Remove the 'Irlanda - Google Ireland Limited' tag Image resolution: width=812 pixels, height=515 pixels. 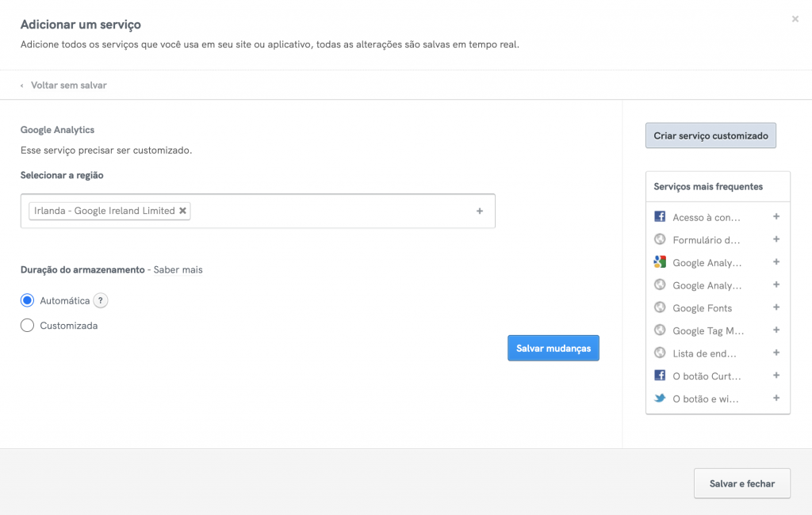click(x=183, y=211)
